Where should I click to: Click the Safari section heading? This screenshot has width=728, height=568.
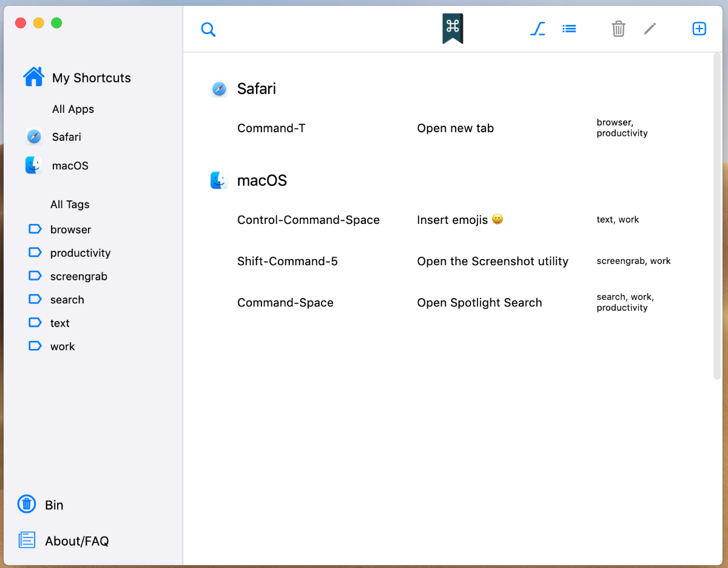pos(257,89)
